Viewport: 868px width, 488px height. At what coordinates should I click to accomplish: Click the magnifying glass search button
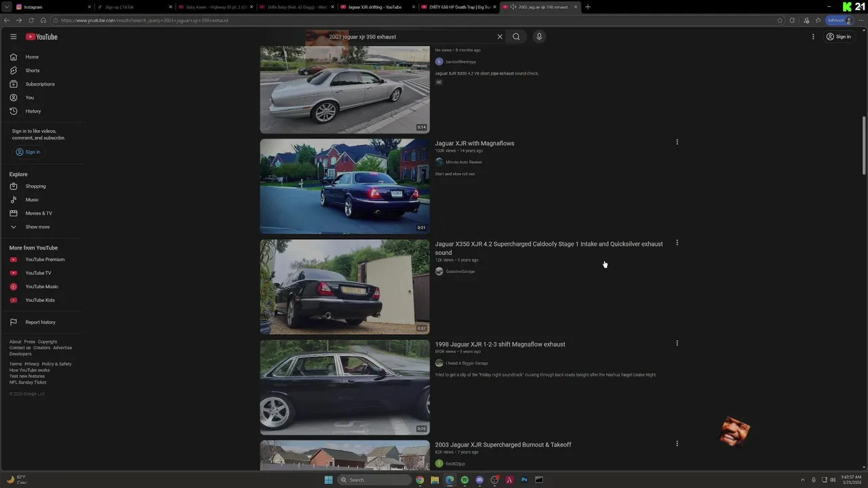[516, 37]
